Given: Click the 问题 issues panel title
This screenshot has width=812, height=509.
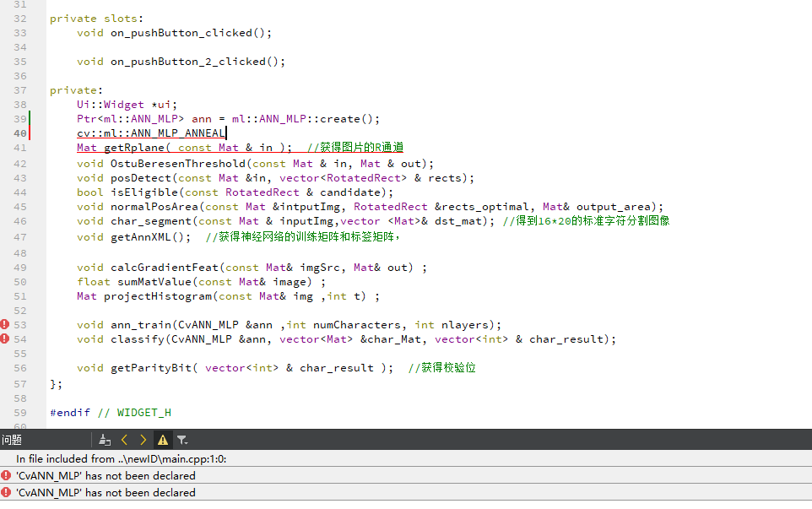Looking at the screenshot, I should coord(11,440).
